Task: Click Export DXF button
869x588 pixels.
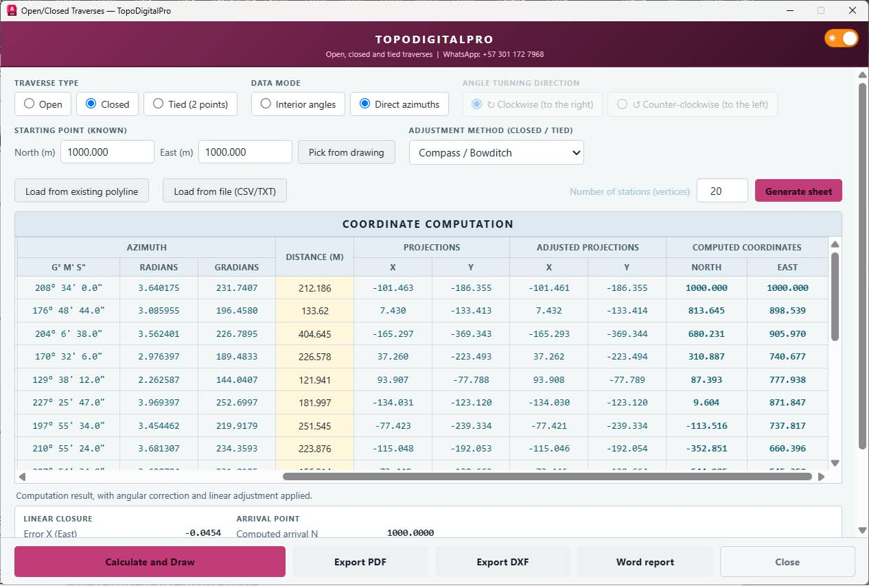Action: click(502, 561)
